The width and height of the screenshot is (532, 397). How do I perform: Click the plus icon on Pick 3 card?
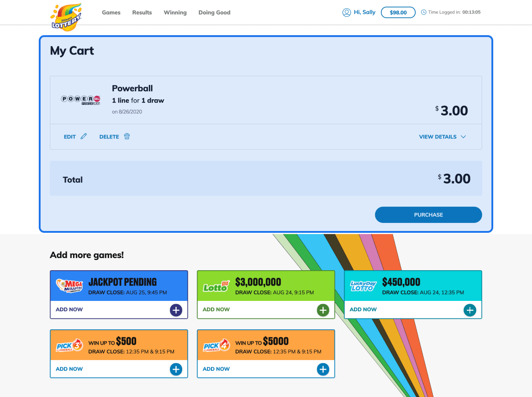coord(176,369)
